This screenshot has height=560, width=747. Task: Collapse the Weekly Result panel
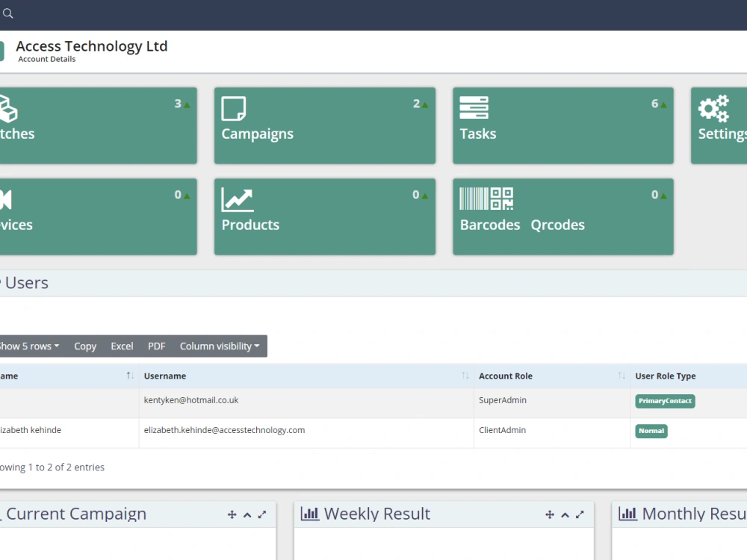tap(565, 514)
